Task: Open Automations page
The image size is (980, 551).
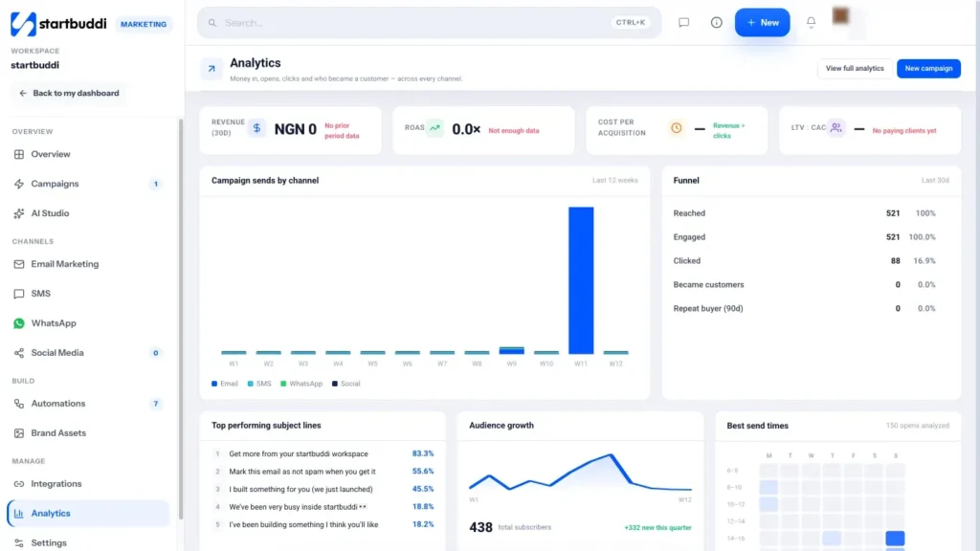Action: coord(88,403)
